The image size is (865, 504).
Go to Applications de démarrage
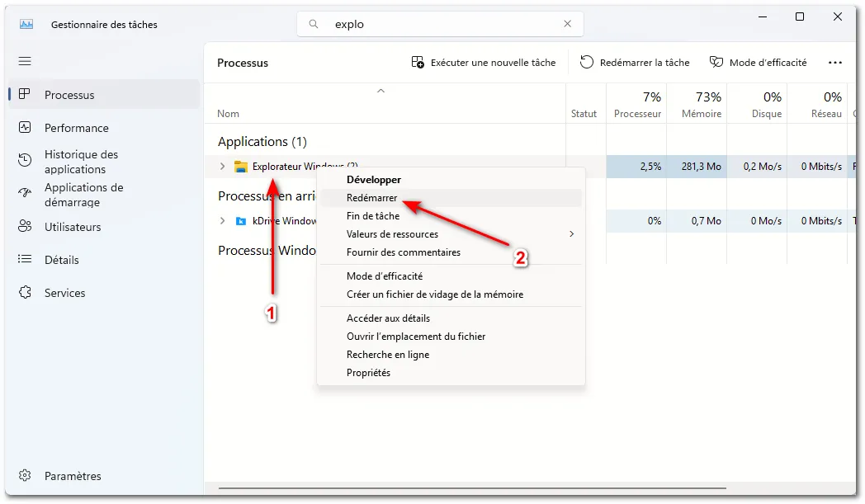click(x=104, y=195)
